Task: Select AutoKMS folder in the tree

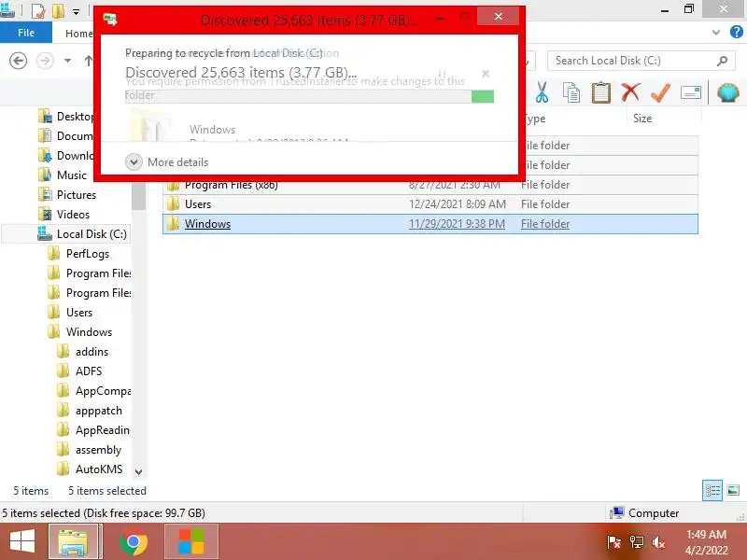Action: 90,469
